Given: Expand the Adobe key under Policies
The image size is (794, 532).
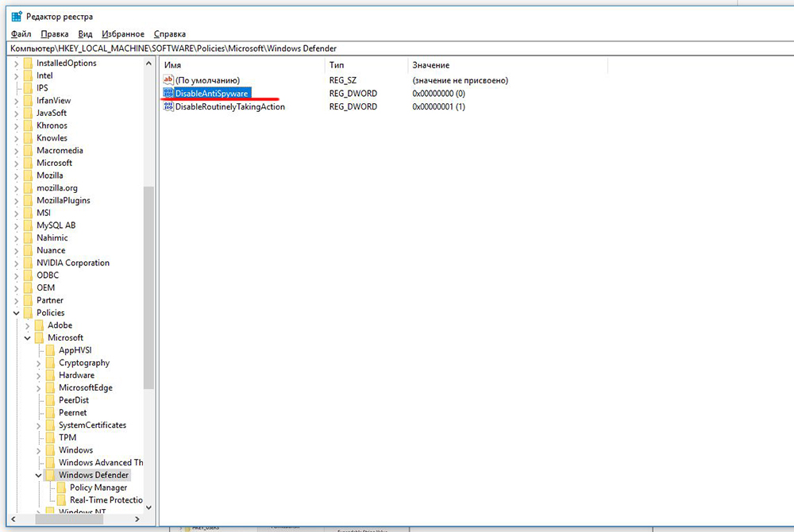Looking at the screenshot, I should pos(28,326).
